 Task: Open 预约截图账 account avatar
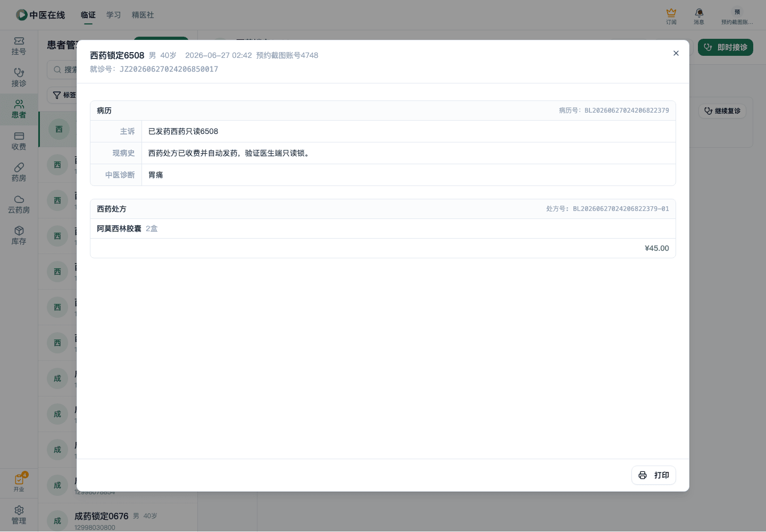coord(737,16)
